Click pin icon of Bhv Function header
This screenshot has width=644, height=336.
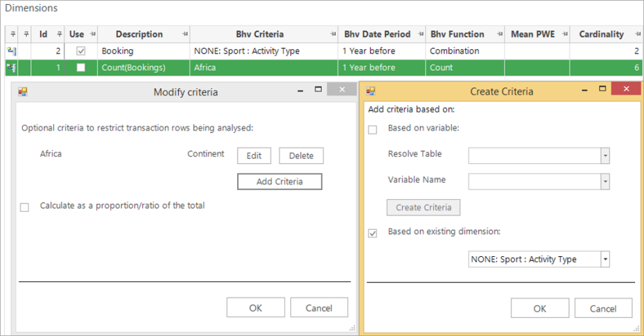pos(499,34)
